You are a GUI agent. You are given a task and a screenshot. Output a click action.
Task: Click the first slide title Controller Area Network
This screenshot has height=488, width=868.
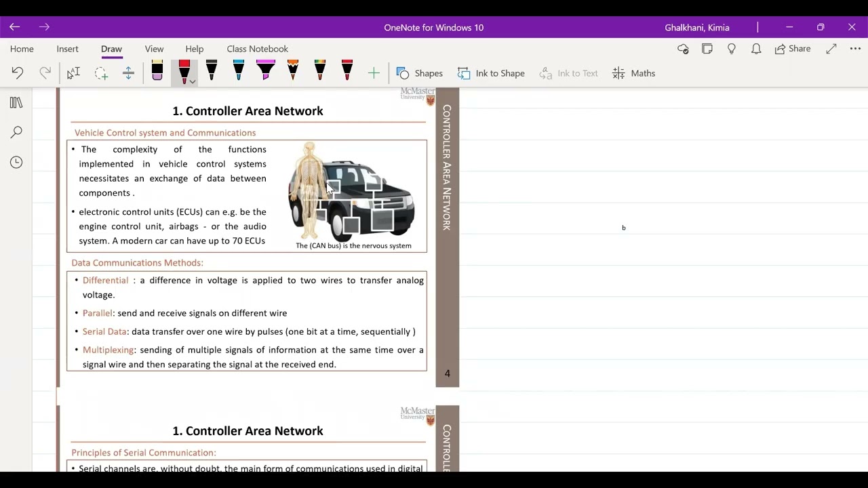[x=248, y=110]
